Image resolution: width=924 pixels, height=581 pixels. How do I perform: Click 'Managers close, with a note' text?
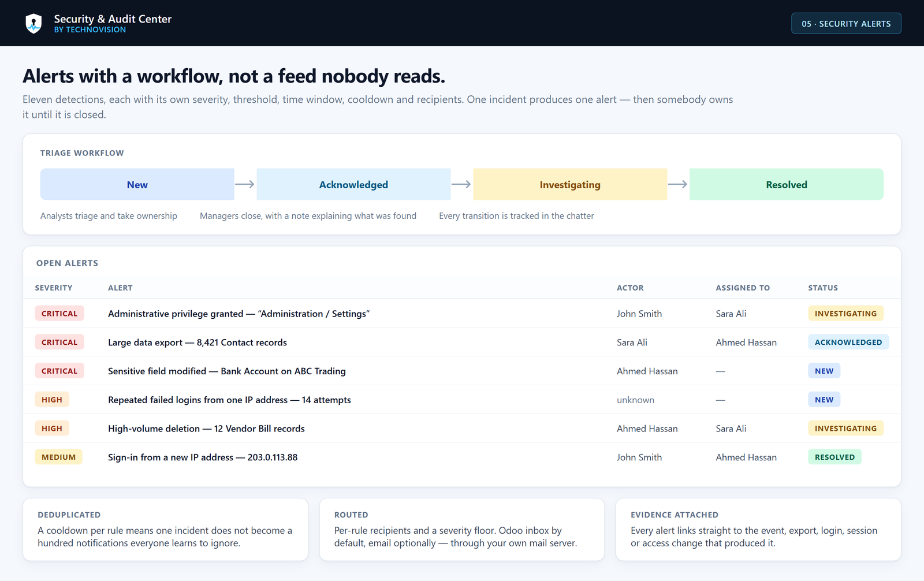coord(308,215)
